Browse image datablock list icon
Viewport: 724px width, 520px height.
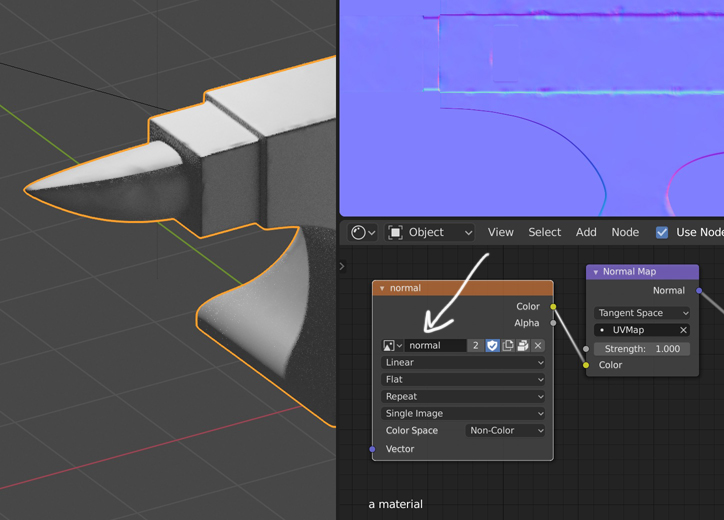click(x=392, y=345)
